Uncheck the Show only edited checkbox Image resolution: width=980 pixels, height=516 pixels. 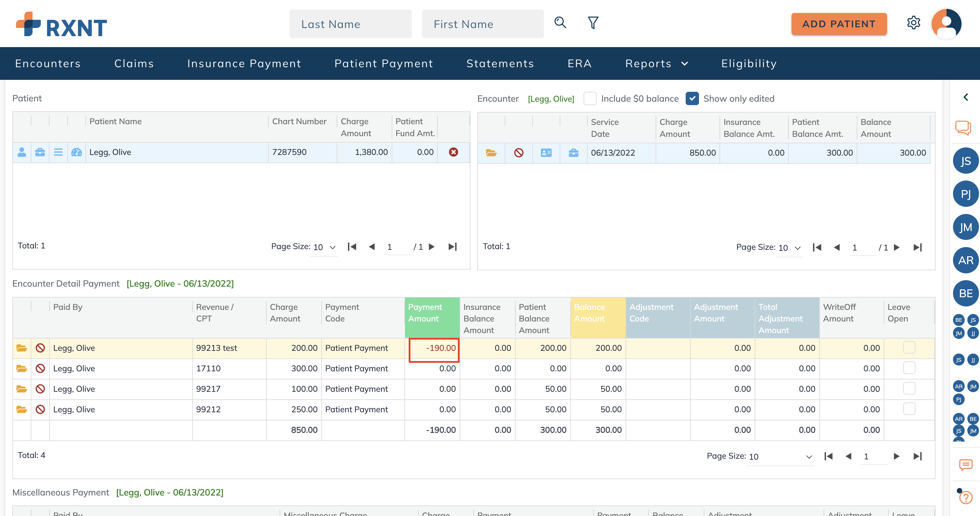[692, 99]
